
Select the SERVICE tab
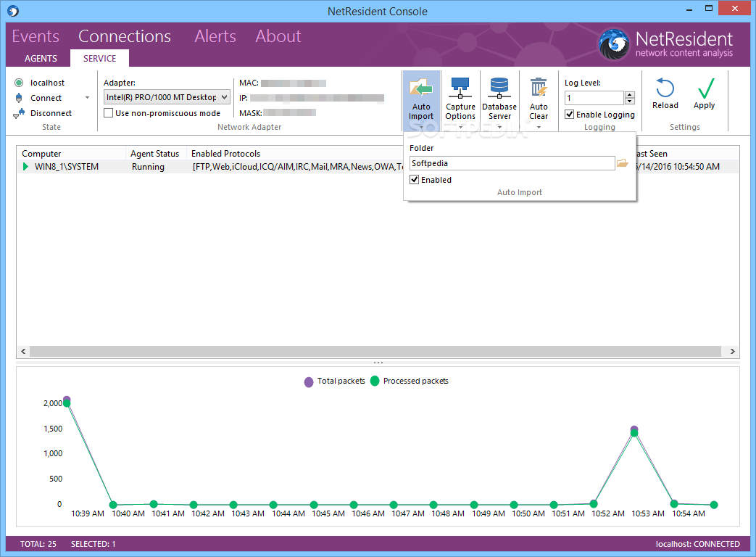pyautogui.click(x=99, y=58)
